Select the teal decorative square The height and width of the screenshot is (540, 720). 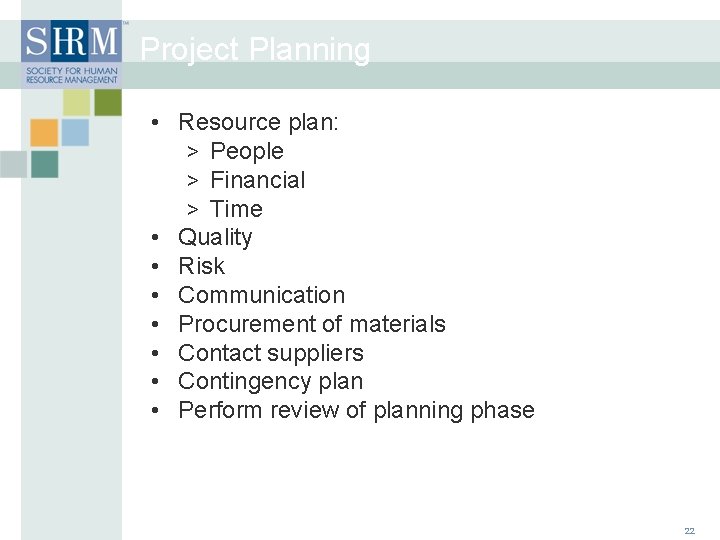tap(45, 164)
